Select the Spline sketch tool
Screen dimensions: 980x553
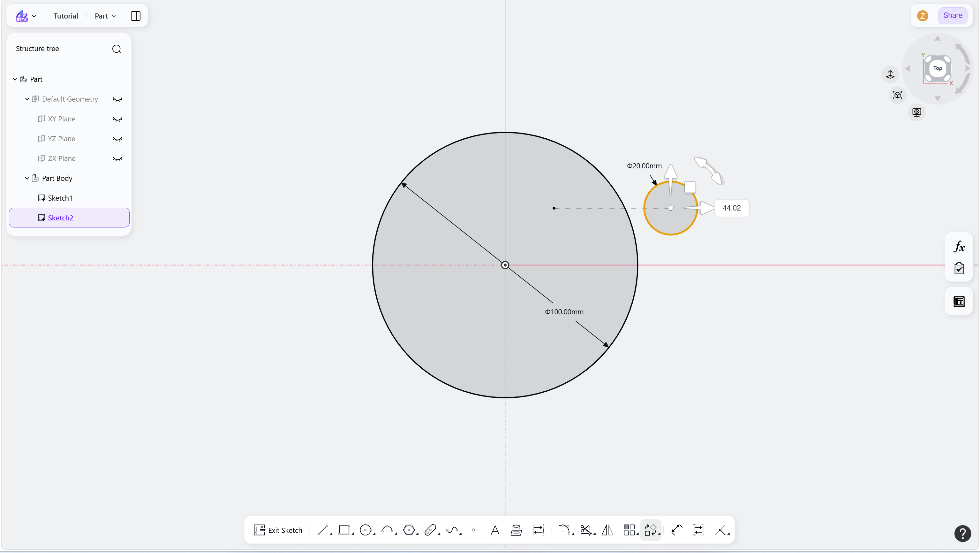pyautogui.click(x=452, y=530)
